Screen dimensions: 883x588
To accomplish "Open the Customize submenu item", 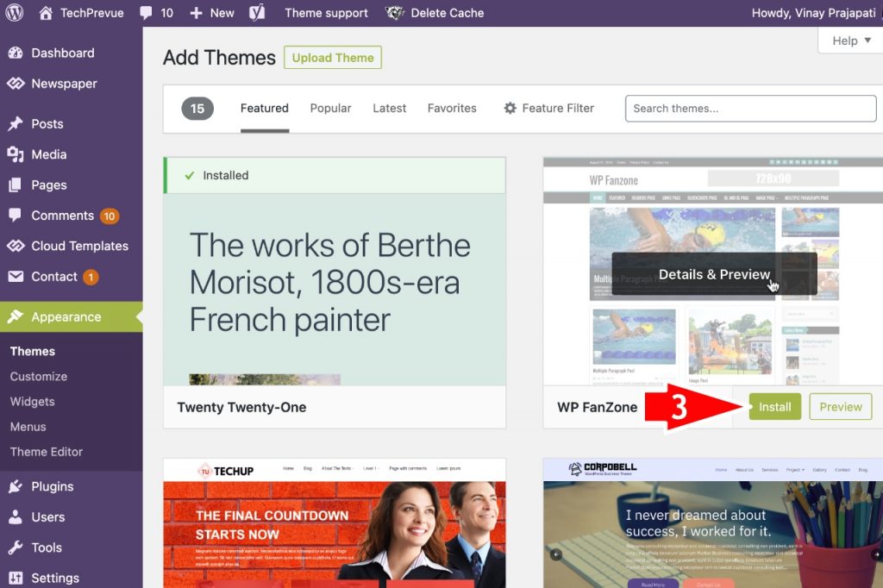I will tap(38, 376).
